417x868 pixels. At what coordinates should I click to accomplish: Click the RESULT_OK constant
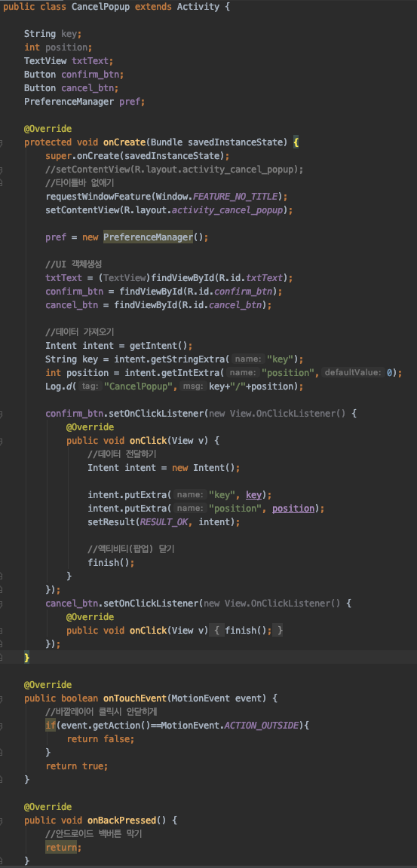click(164, 522)
